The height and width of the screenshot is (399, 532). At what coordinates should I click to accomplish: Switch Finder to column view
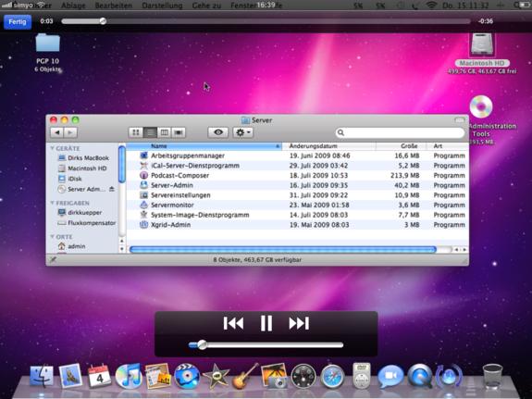click(164, 132)
